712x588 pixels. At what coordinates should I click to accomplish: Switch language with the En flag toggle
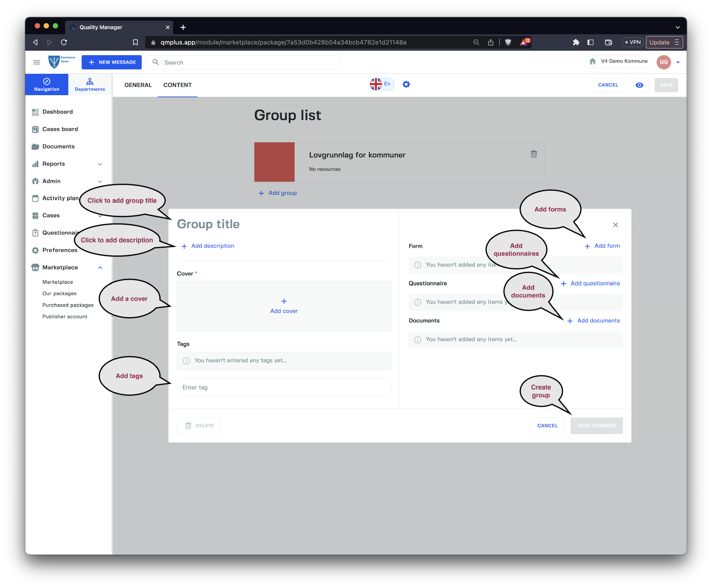381,84
